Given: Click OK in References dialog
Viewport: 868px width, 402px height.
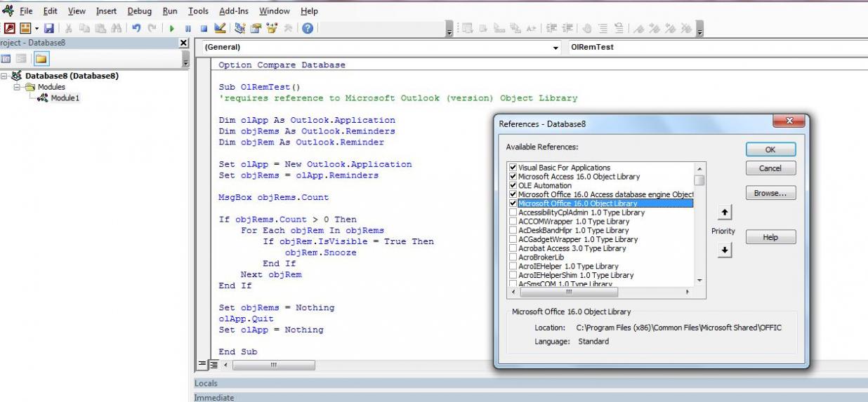Looking at the screenshot, I should click(770, 149).
